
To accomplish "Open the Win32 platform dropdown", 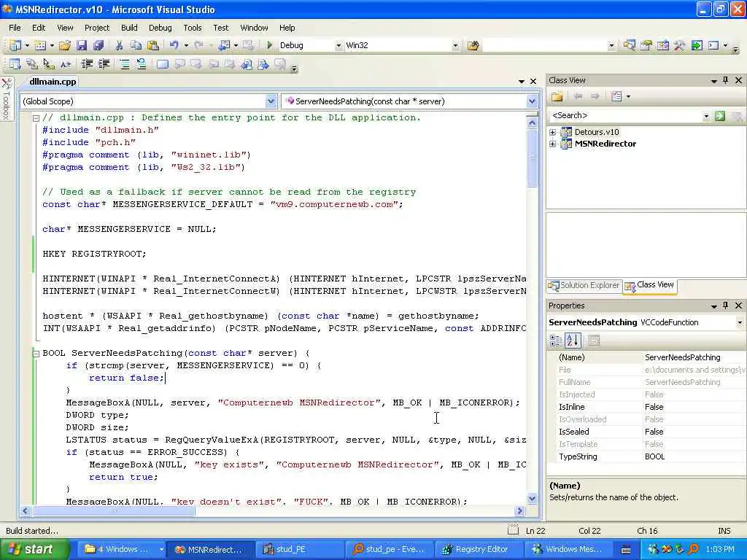I will [455, 46].
